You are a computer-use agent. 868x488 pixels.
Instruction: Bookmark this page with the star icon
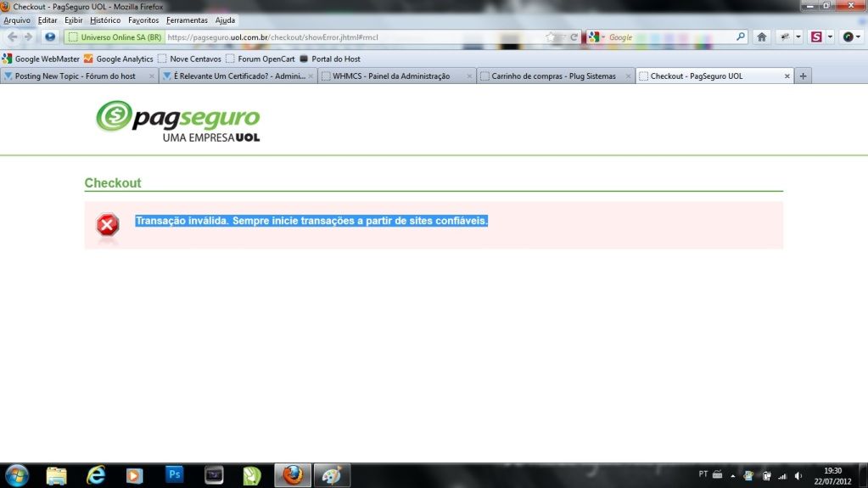tap(551, 37)
